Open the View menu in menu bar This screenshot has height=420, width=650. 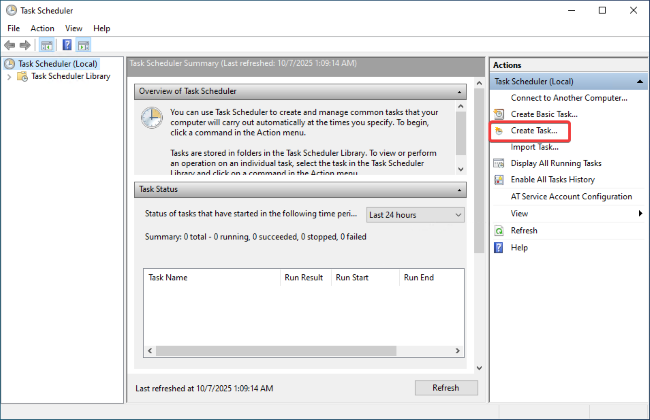pos(73,28)
